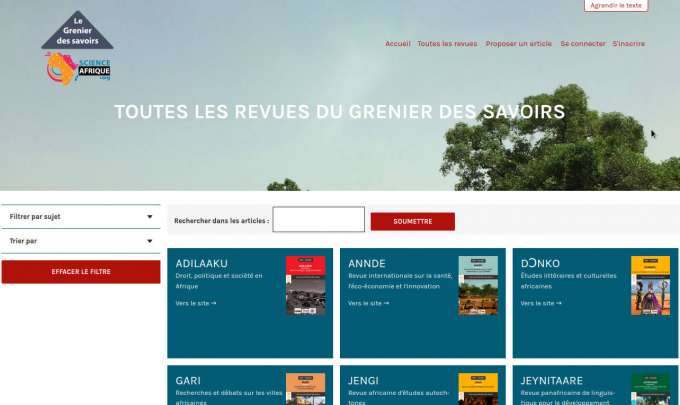This screenshot has height=405, width=680.
Task: Open the JEYNITAARE cover thumbnail
Action: click(651, 389)
